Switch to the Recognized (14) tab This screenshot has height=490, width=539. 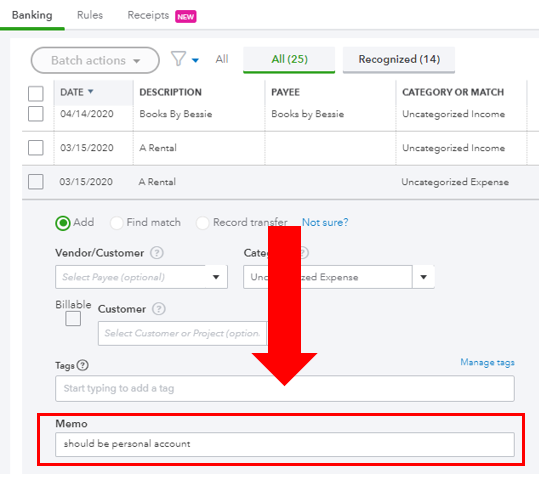click(399, 60)
